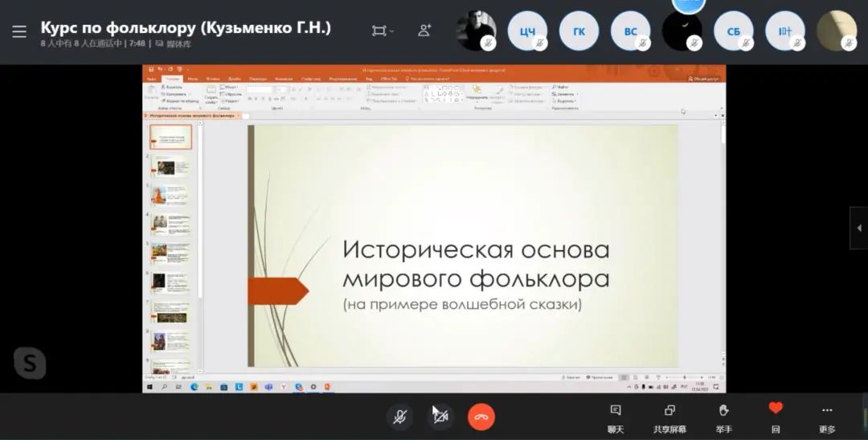Open the Skype hamburger menu
This screenshot has height=440, width=868.
pos(19,32)
